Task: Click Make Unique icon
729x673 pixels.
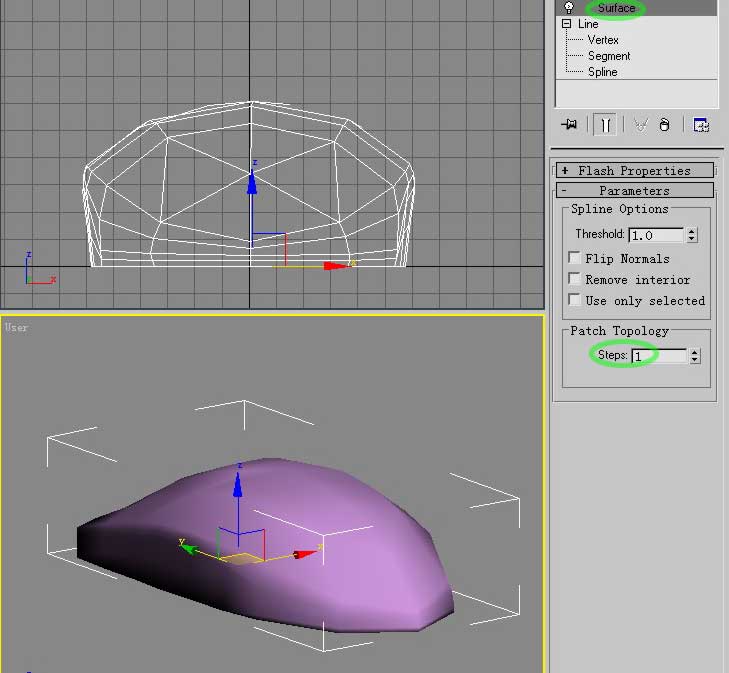Action: pyautogui.click(x=640, y=125)
